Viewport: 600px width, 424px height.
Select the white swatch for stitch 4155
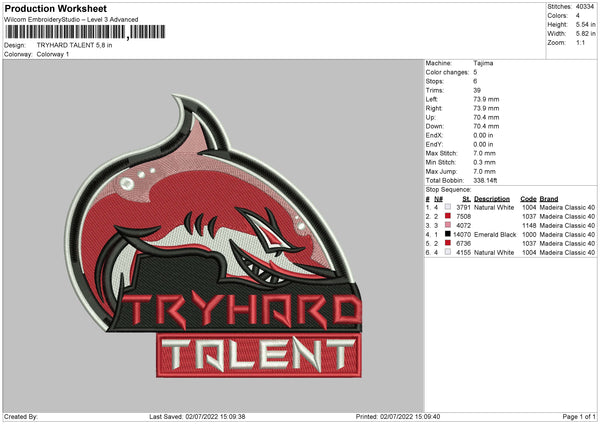447,252
